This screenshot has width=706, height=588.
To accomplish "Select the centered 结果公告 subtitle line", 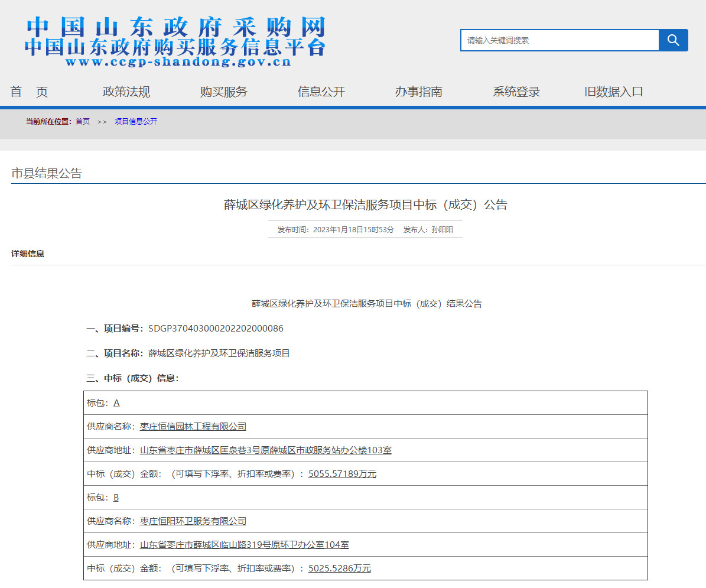I will [366, 304].
